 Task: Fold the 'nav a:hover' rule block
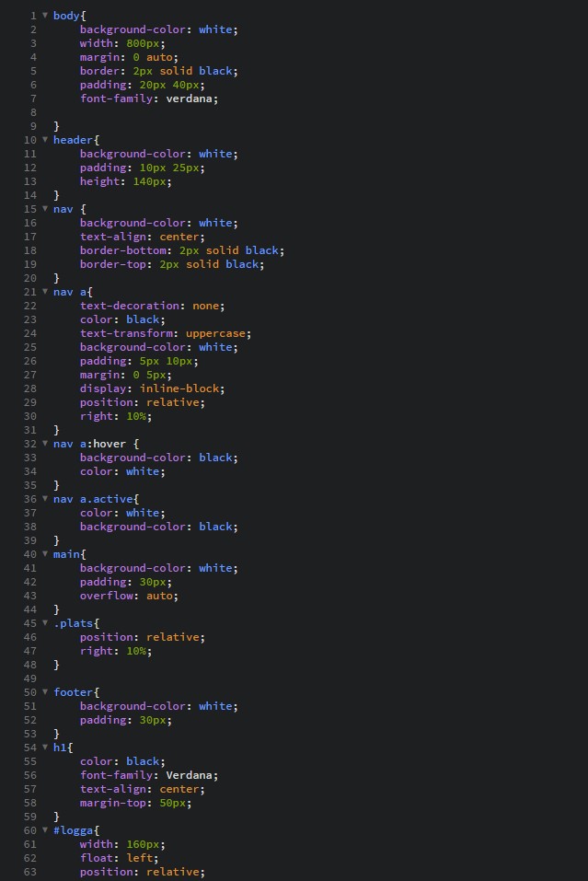[45, 444]
